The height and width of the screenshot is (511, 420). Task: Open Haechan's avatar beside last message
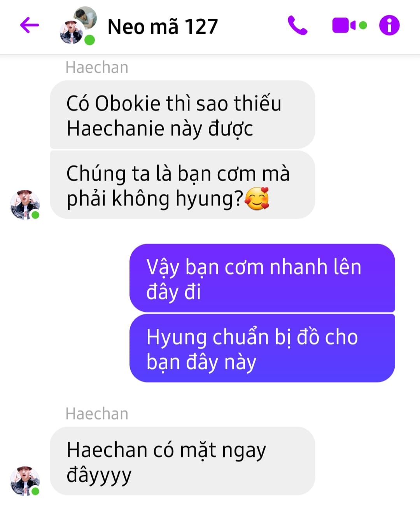25,481
